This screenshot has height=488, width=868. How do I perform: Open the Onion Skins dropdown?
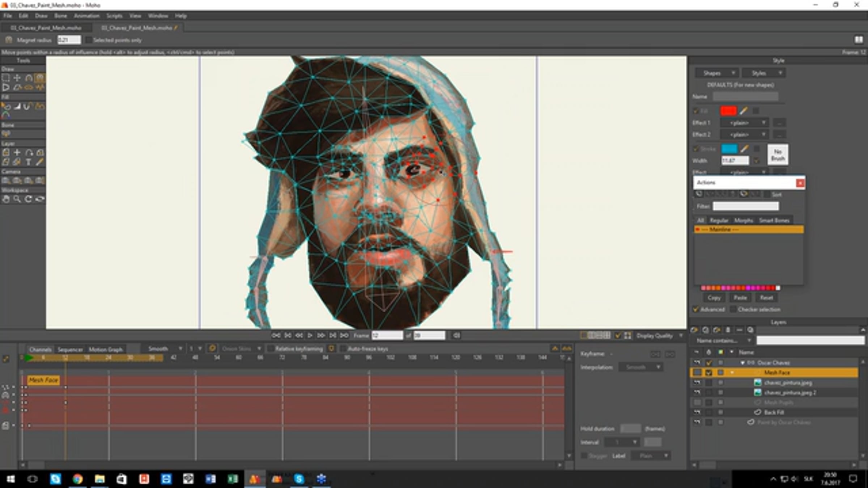(241, 348)
